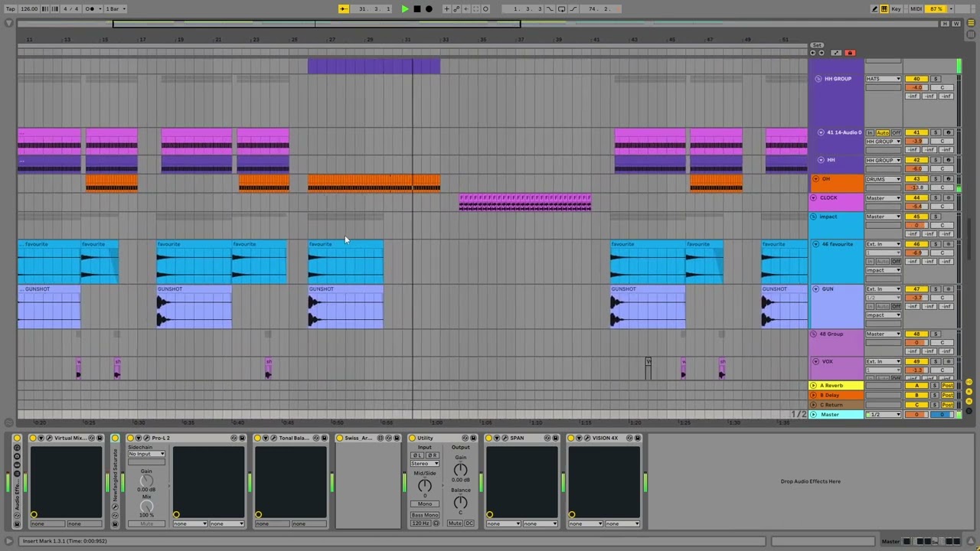The height and width of the screenshot is (551, 980).
Task: Unfold the impact group track
Action: pos(814,217)
